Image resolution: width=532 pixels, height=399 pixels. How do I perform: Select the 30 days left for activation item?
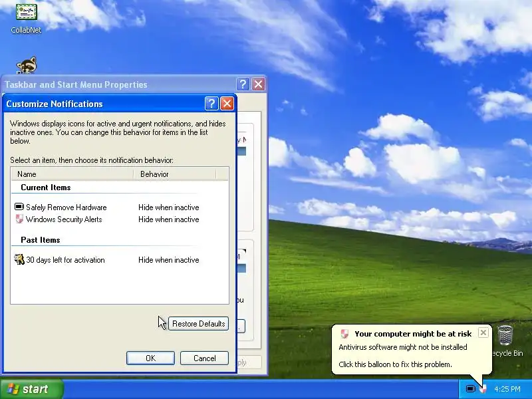pyautogui.click(x=65, y=260)
